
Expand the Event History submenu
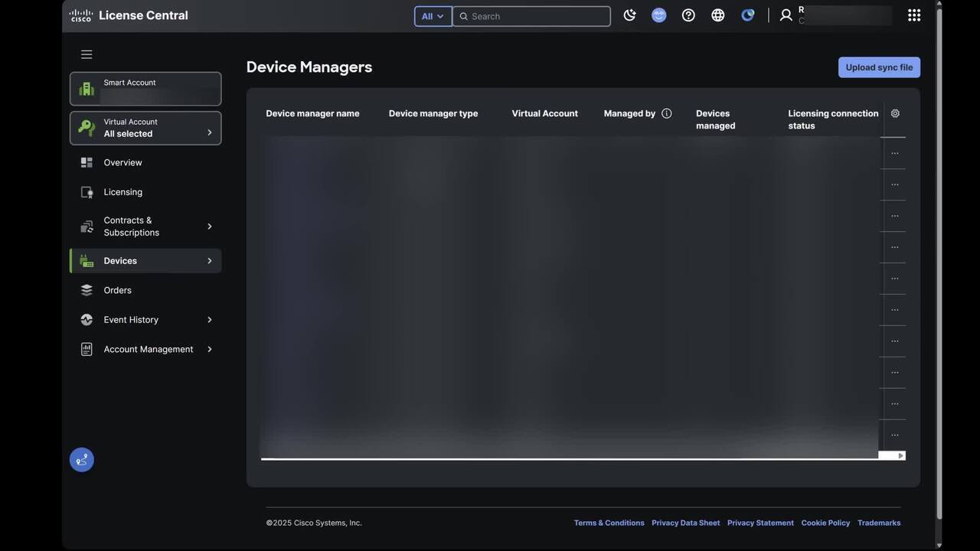click(209, 320)
